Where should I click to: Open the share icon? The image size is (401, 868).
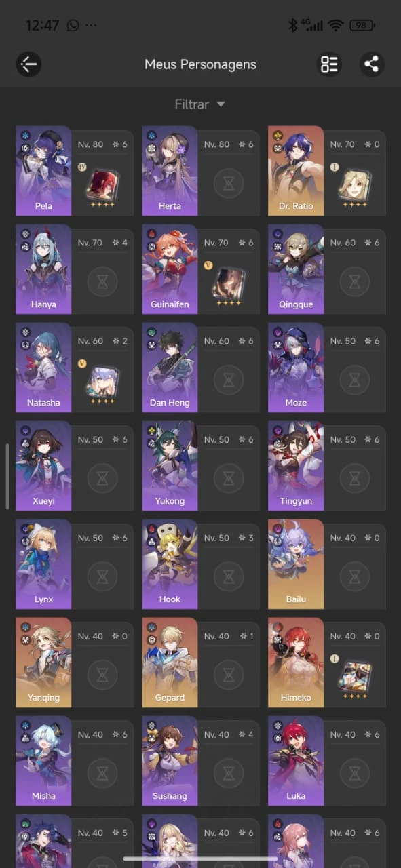point(371,64)
